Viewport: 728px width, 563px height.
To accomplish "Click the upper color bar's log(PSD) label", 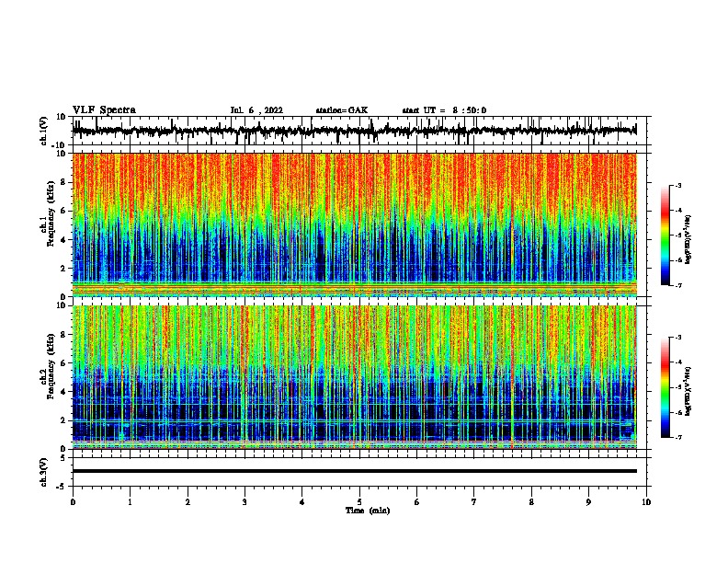I will (688, 239).
